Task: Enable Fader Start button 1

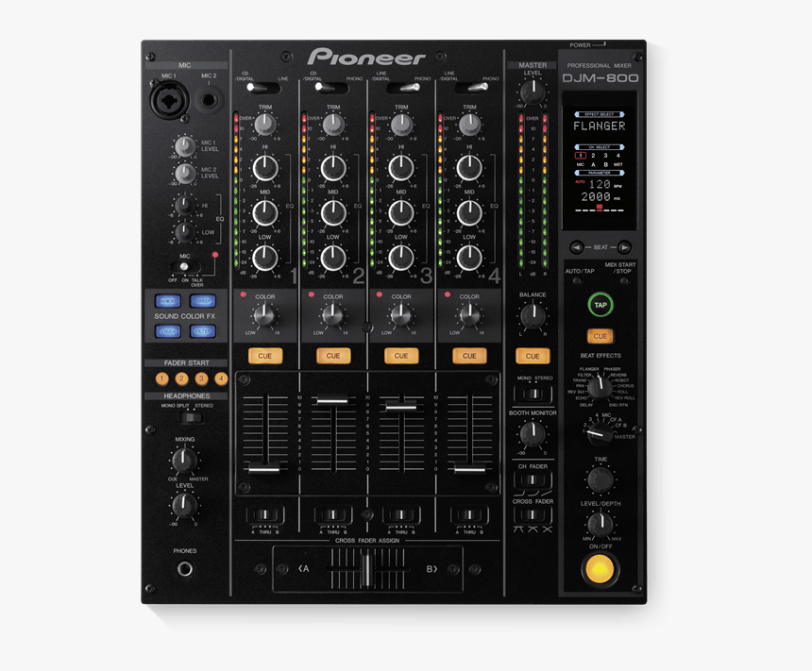Action: (x=162, y=379)
